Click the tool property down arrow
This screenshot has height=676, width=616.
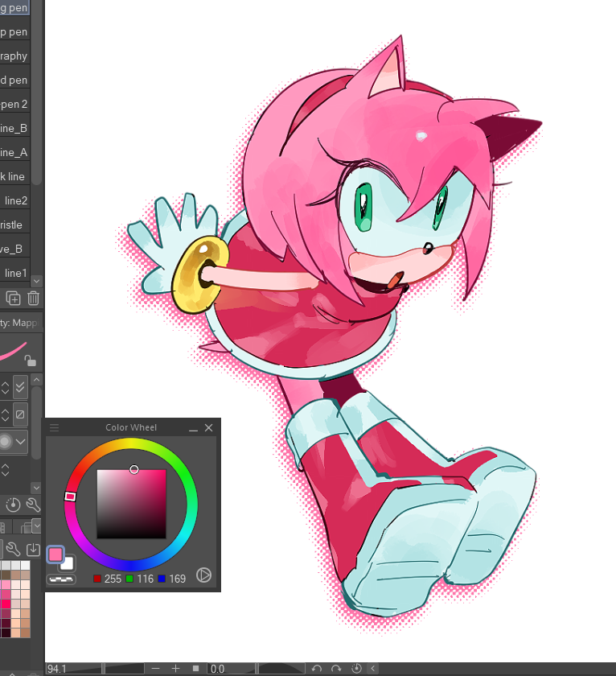pos(37,488)
